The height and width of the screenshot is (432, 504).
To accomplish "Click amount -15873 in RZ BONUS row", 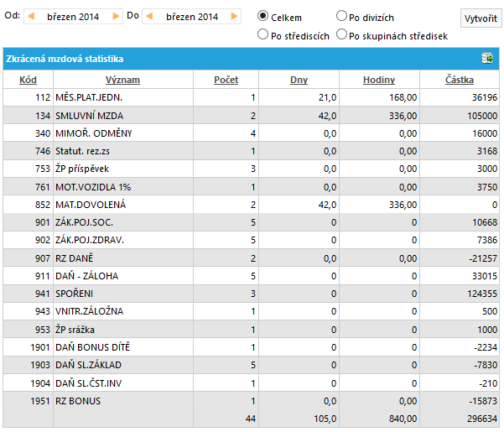I will tap(483, 401).
